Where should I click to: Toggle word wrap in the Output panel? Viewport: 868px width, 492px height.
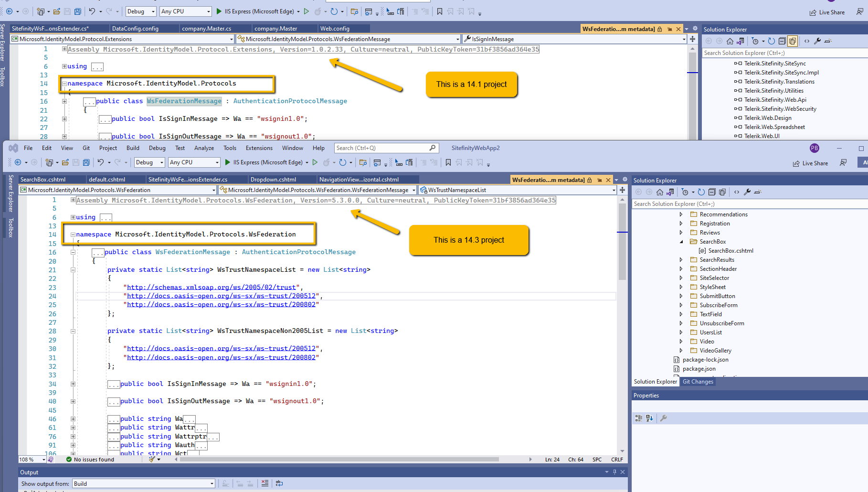click(279, 483)
